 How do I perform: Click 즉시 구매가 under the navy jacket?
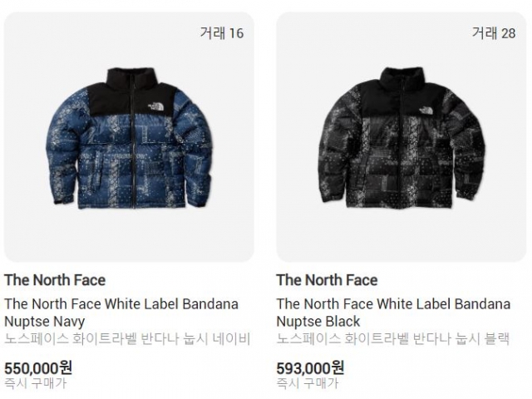click(x=35, y=383)
